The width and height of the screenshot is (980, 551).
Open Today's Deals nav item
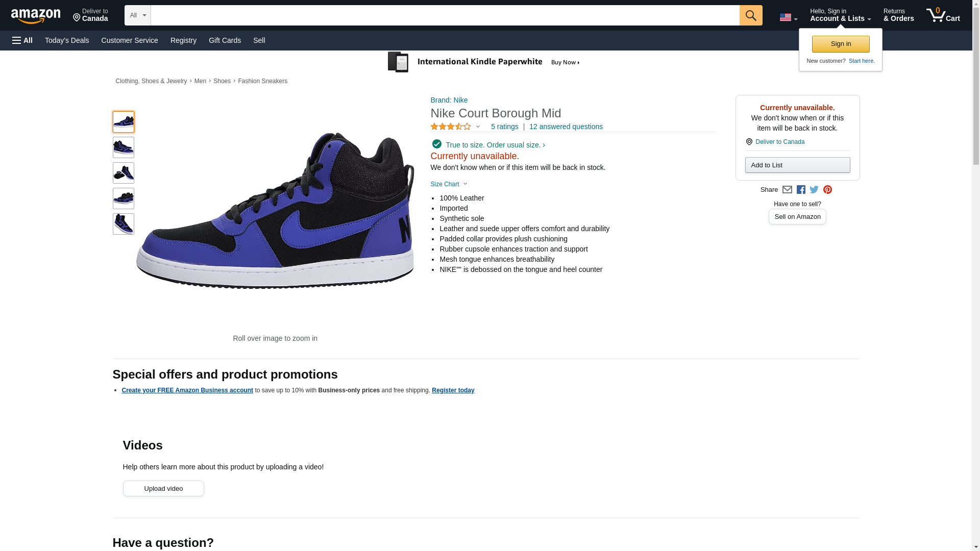[x=67, y=40]
